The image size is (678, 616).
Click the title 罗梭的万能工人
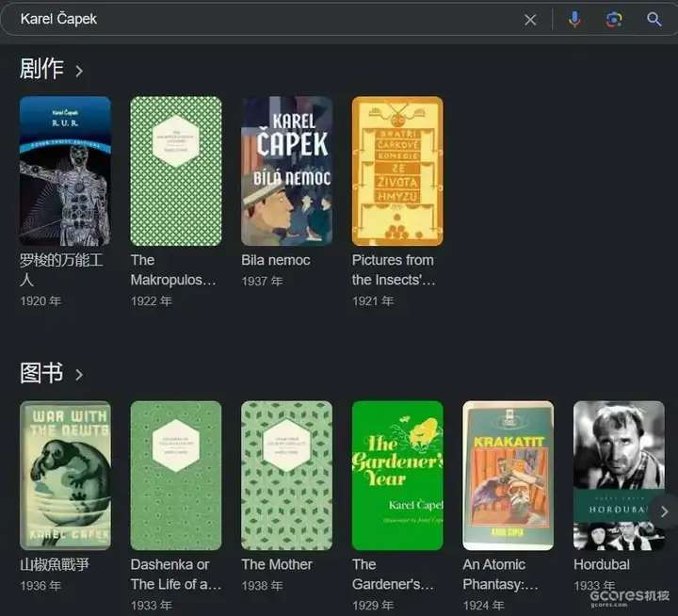(61, 270)
